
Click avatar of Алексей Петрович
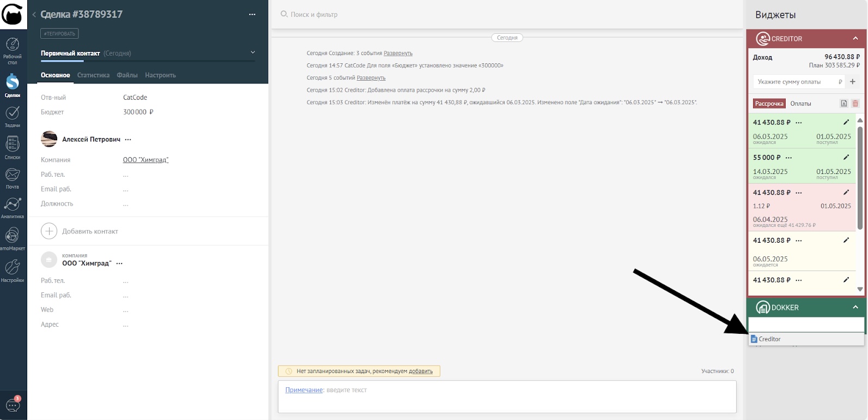(49, 139)
